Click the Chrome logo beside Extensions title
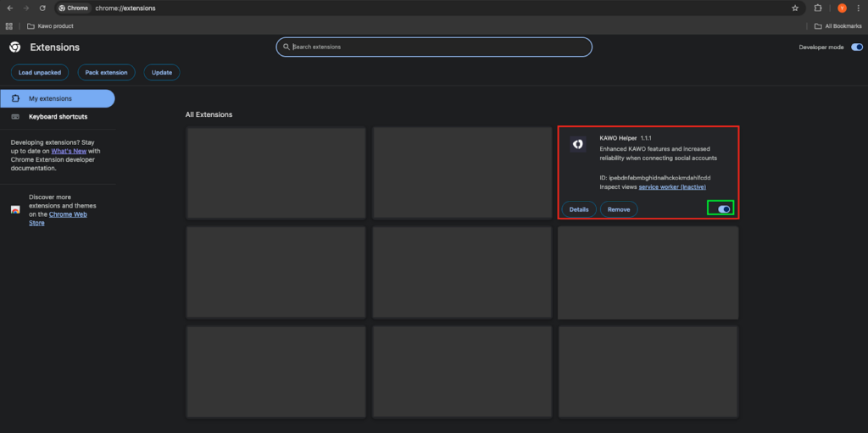This screenshot has height=433, width=868. pos(14,47)
